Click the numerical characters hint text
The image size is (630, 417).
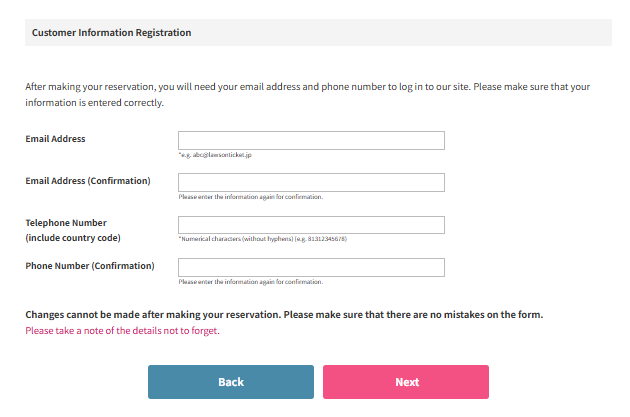pyautogui.click(x=262, y=239)
